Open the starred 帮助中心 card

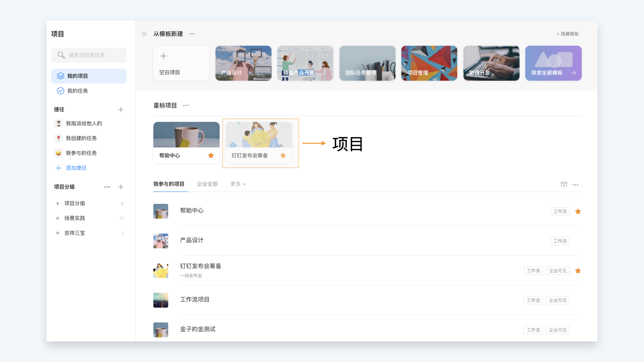(186, 142)
